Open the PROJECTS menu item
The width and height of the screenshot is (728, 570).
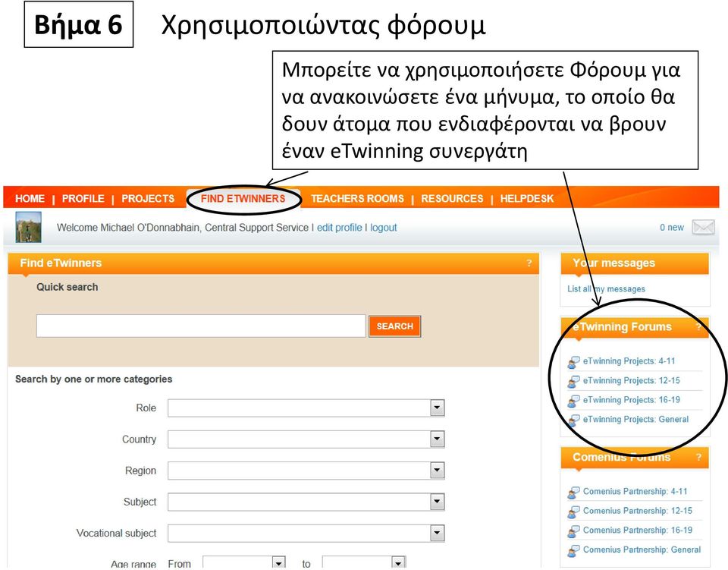click(148, 199)
